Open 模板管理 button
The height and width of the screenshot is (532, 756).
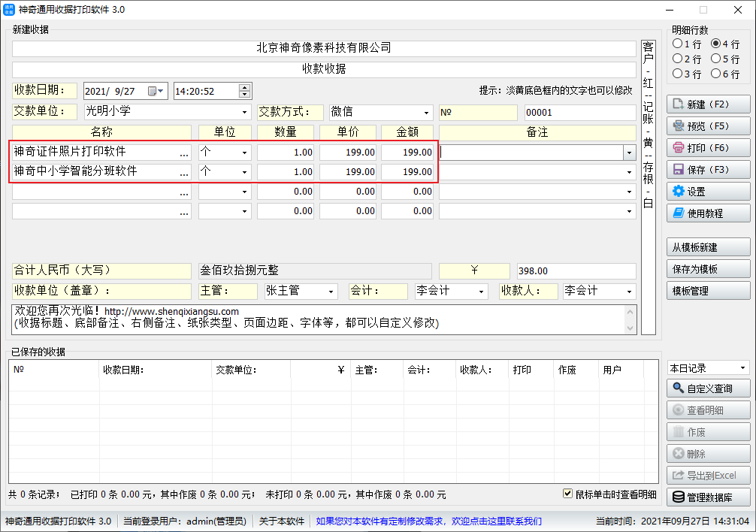pyautogui.click(x=708, y=291)
